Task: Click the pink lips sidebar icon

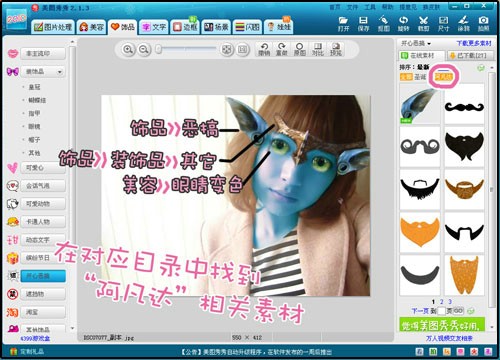Action: pyautogui.click(x=13, y=54)
